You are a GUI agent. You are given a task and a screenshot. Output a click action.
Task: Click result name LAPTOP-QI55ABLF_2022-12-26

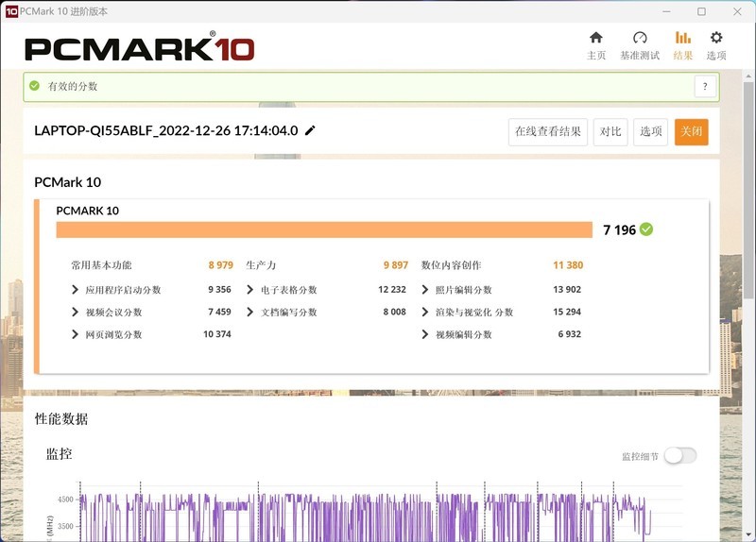click(x=166, y=130)
